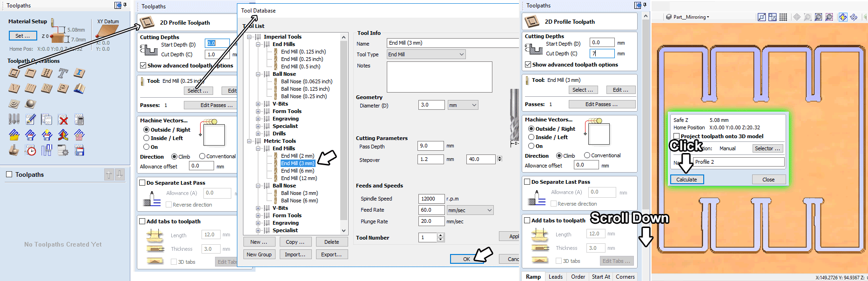This screenshot has width=868, height=281.
Task: Open the Inlay toolpath icon (blue I)
Action: pos(79,73)
